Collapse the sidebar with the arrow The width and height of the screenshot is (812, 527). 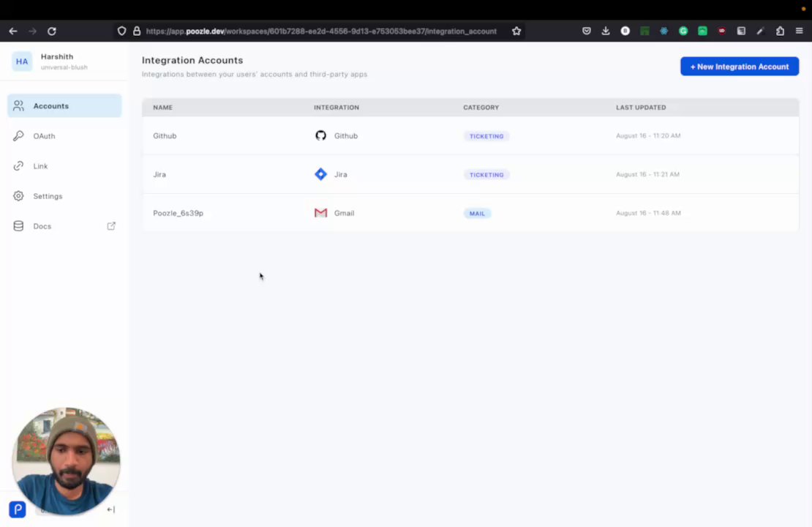point(110,509)
